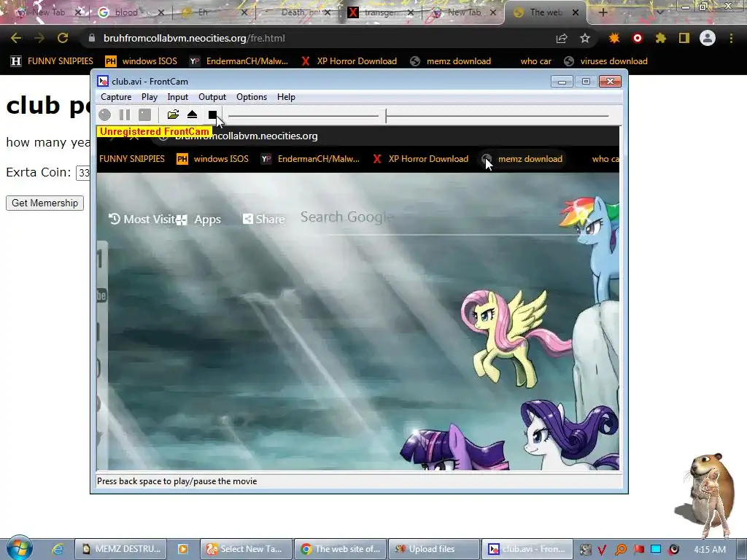Open the red flag Action Center icon
This screenshot has width=747, height=560.
coord(638,550)
